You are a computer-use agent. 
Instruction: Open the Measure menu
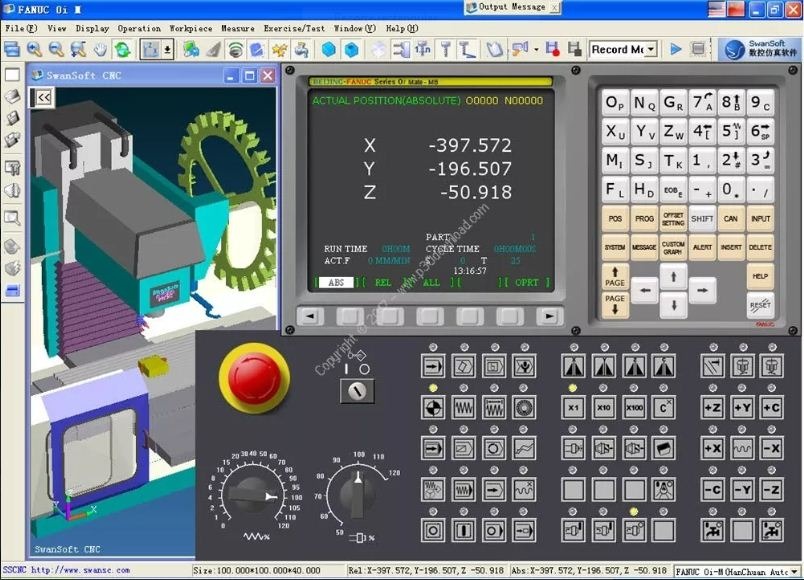[x=237, y=29]
